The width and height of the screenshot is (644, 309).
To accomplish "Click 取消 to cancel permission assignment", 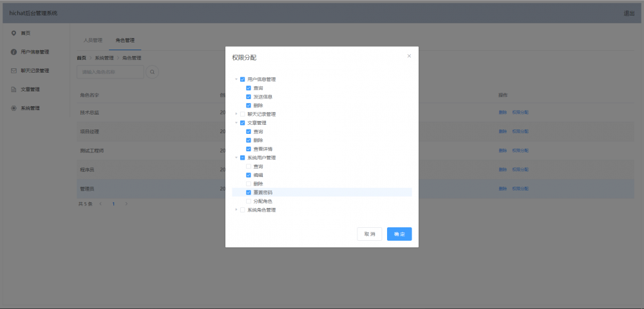I will (x=370, y=234).
